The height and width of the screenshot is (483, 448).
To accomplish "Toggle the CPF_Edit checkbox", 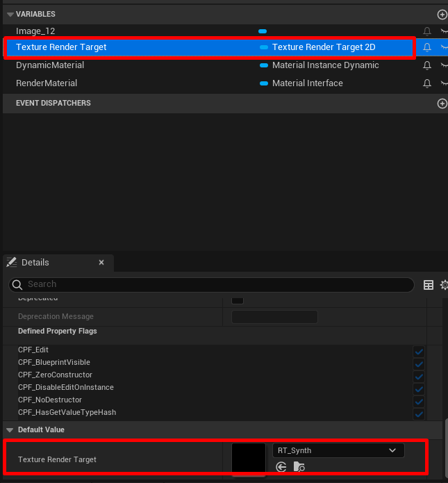I will click(x=419, y=352).
